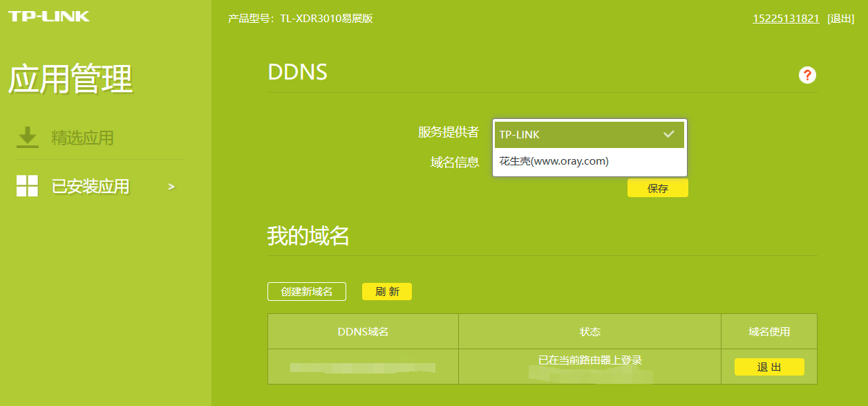
Task: Click the 保存 button
Action: pyautogui.click(x=658, y=188)
